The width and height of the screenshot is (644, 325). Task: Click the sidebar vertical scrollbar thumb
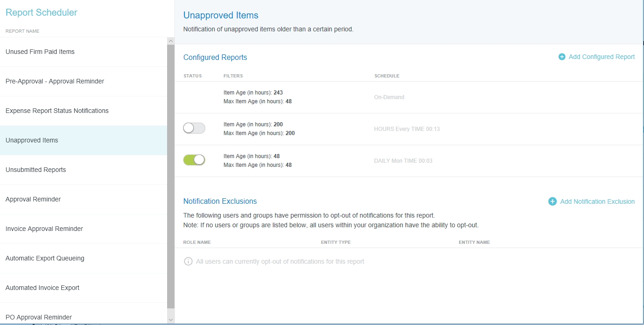pos(171,175)
